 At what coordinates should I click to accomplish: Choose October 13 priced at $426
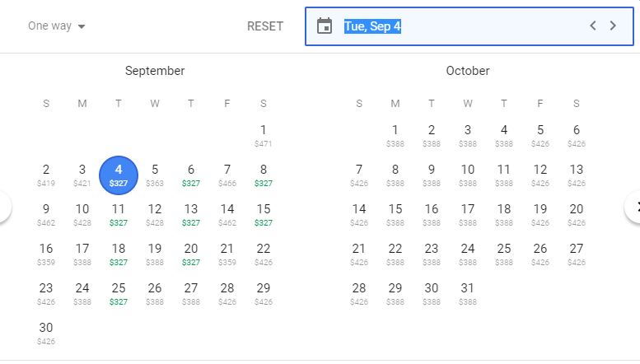pyautogui.click(x=577, y=175)
